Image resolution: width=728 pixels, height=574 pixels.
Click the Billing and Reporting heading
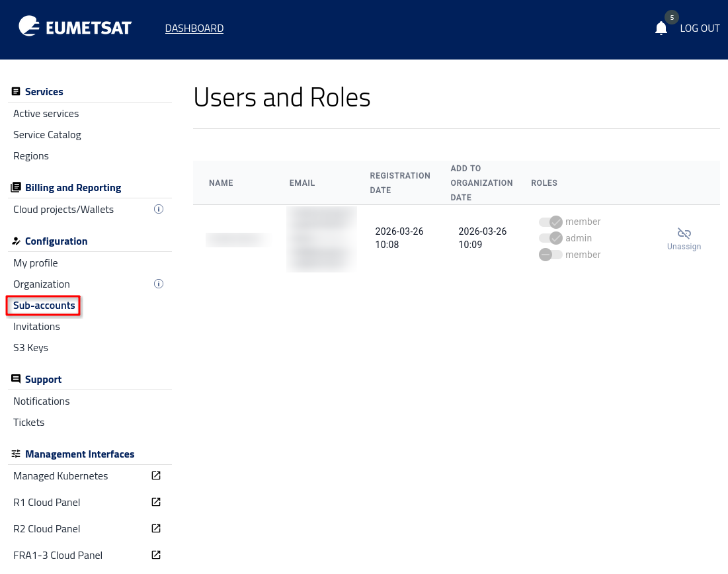[x=73, y=188]
